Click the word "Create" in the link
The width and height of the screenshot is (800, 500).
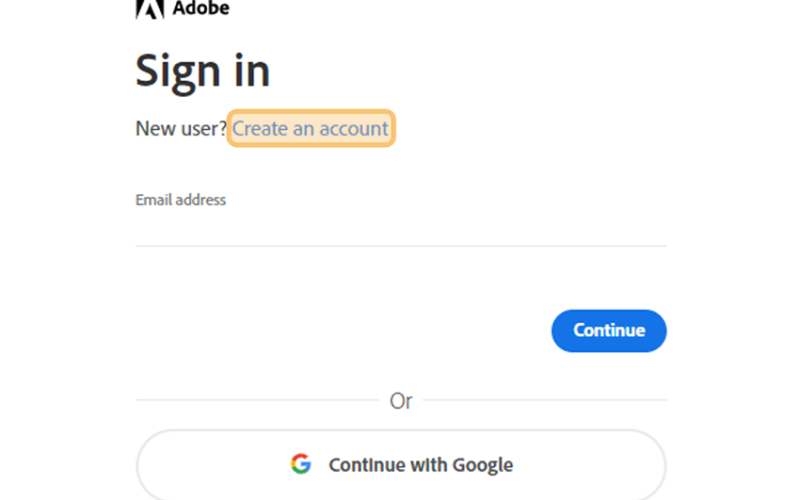coord(260,129)
